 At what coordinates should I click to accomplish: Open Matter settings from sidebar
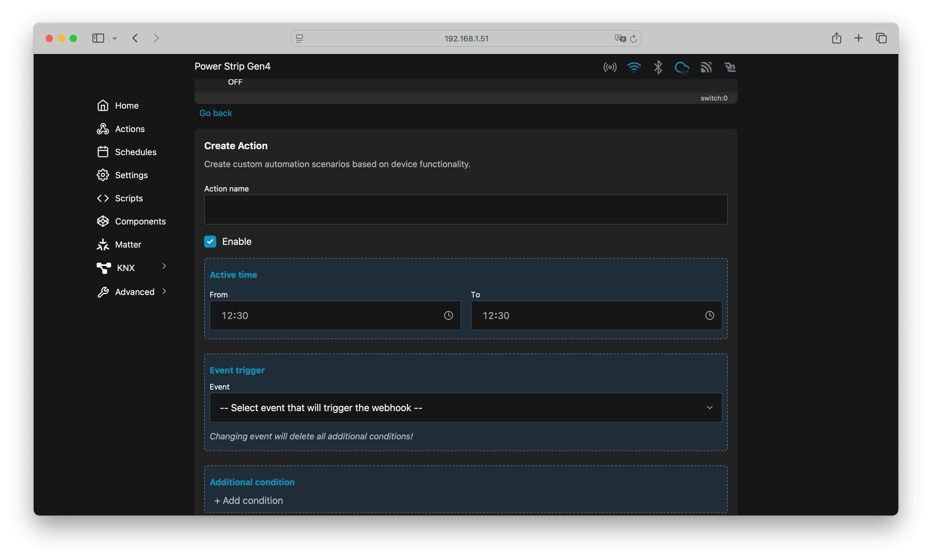click(x=128, y=245)
